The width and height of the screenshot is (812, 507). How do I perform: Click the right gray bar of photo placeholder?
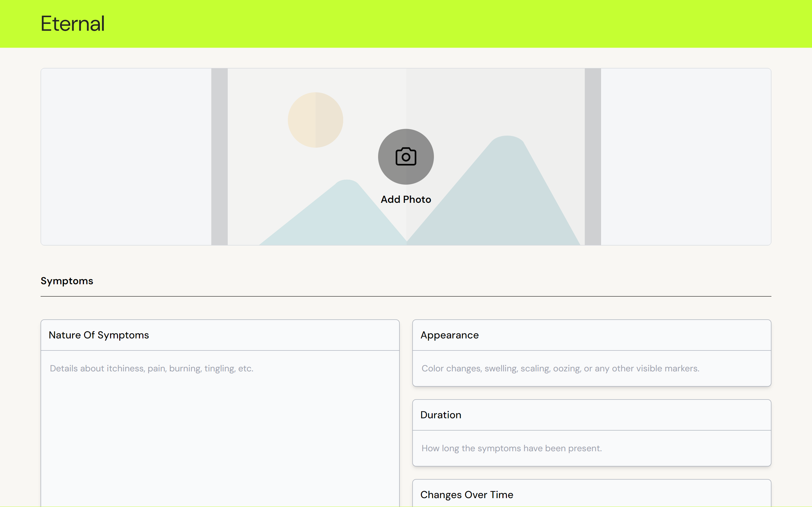click(x=593, y=157)
